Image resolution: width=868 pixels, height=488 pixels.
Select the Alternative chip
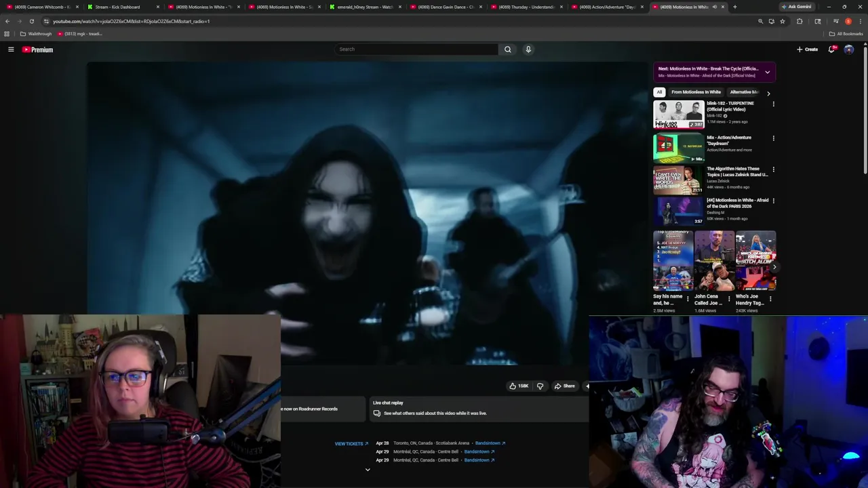pyautogui.click(x=744, y=92)
